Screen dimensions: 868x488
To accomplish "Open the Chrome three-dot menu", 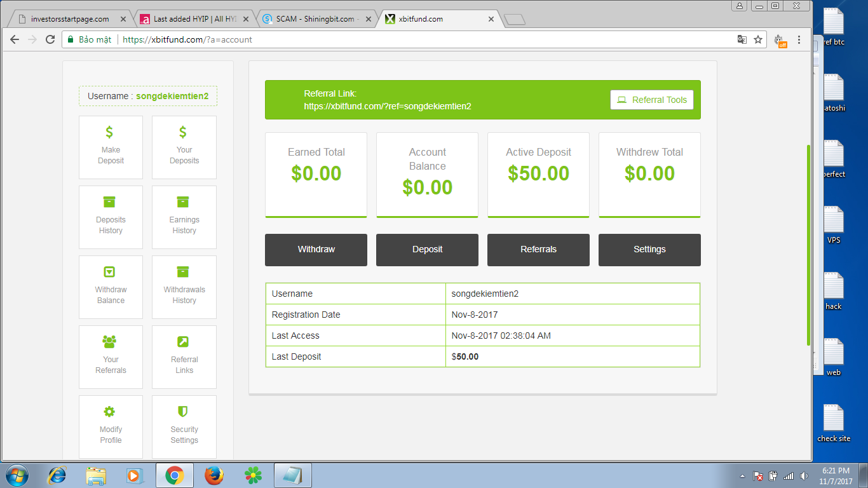I will click(799, 39).
